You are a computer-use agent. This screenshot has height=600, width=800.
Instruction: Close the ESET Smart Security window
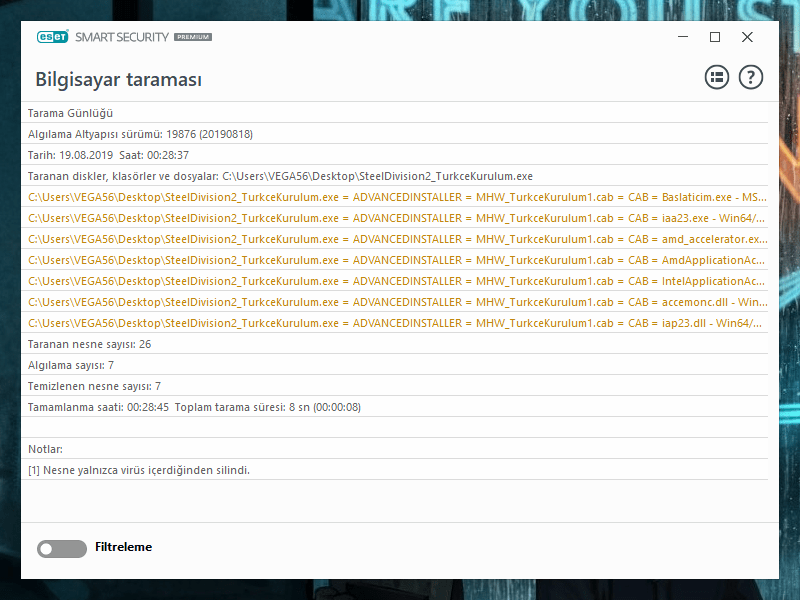tap(747, 37)
